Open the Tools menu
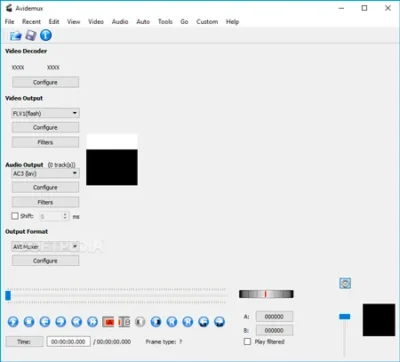Screen dimensions: 400x362 (165, 22)
